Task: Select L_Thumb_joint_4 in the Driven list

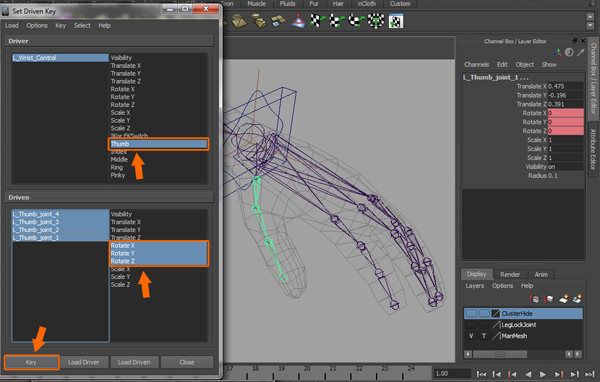Action: 60,214
